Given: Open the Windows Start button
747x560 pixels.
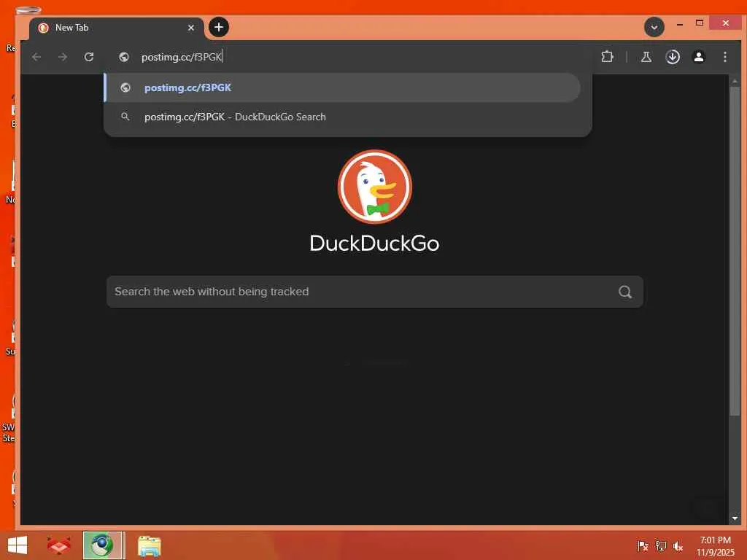Looking at the screenshot, I should [x=18, y=545].
